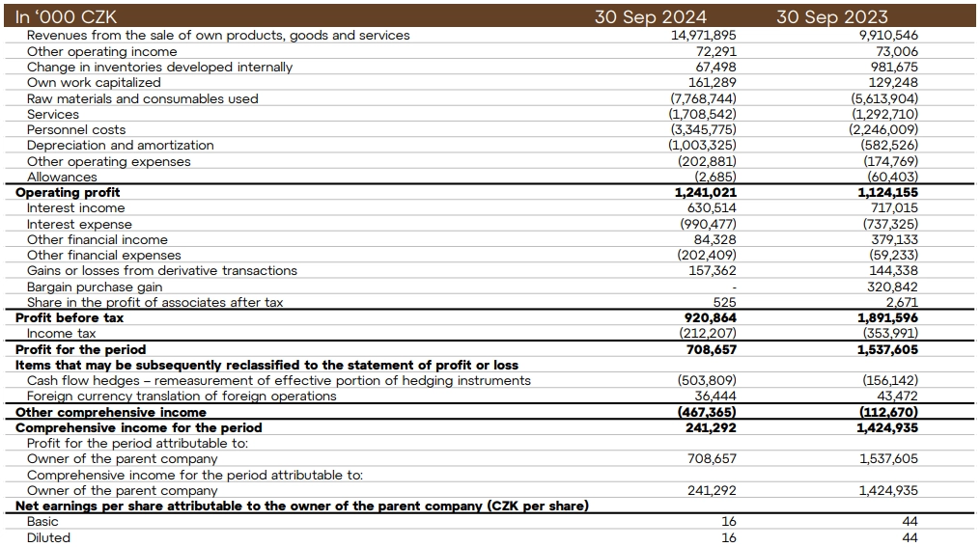980x547 pixels.
Task: Click 'Other operating income' row label
Action: (102, 52)
